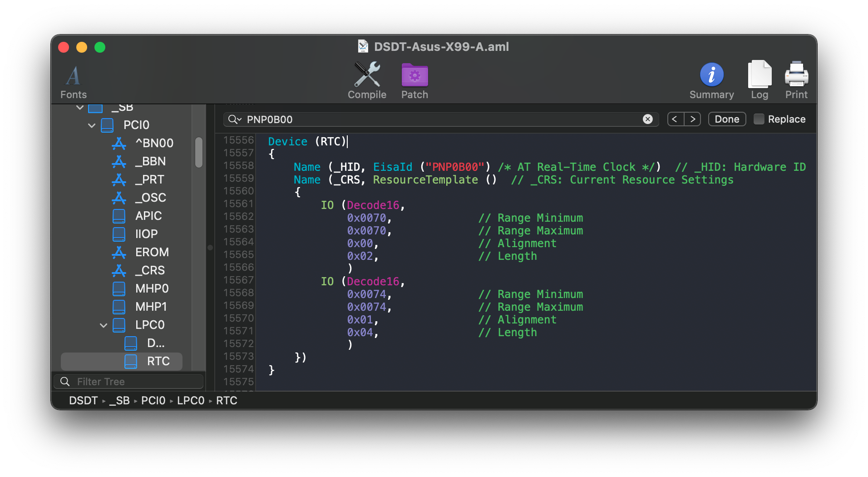The height and width of the screenshot is (477, 868).
Task: Go to previous search match
Action: click(675, 119)
